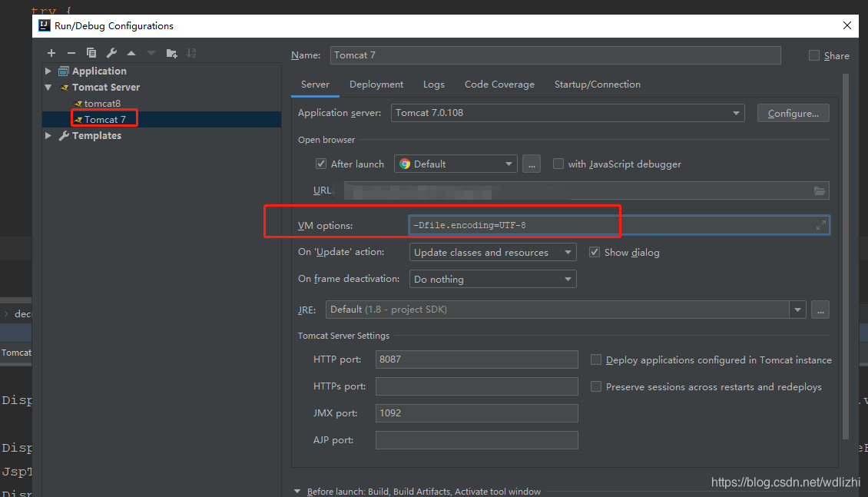Click the IntelliJ icon in dialog title

[x=45, y=25]
